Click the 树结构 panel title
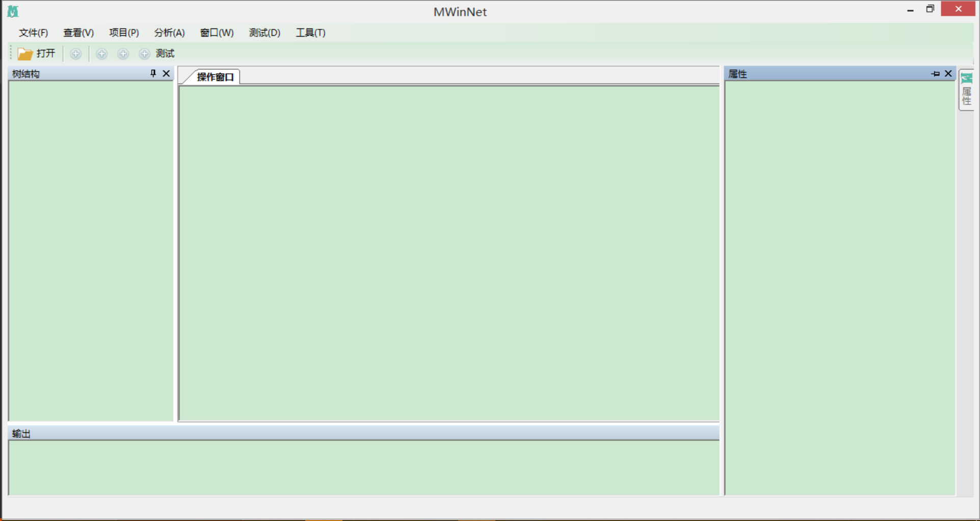 (x=26, y=74)
